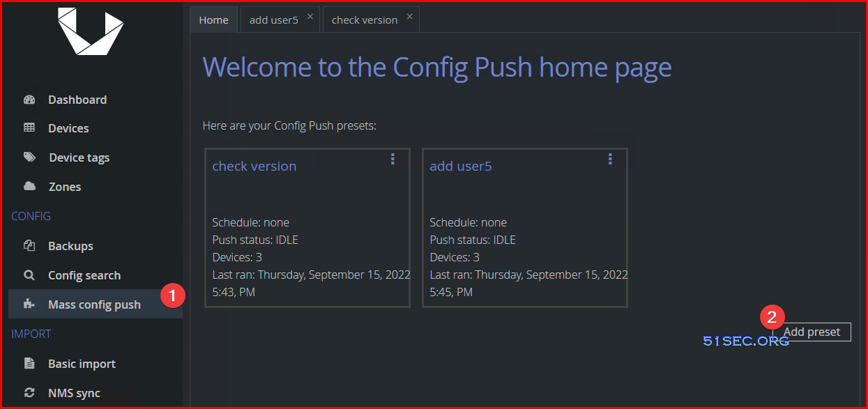Open the add user5 preset options menu

tap(610, 159)
